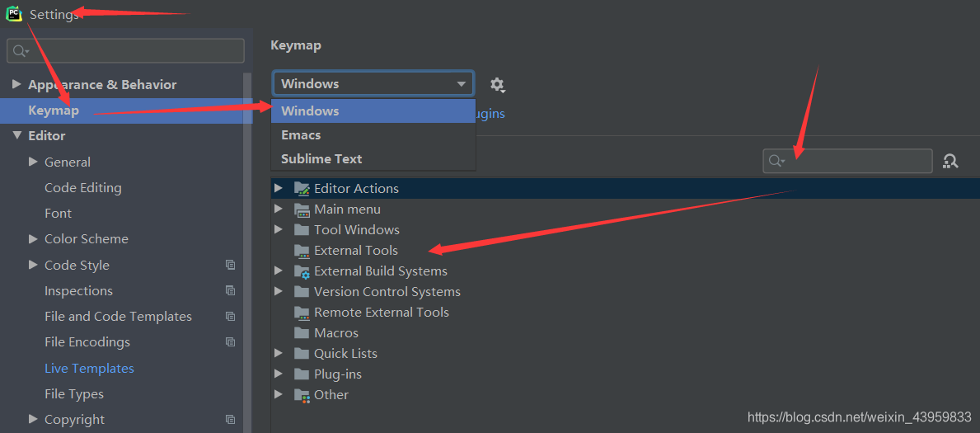This screenshot has width=980, height=433.
Task: Select the Macros row label
Action: (336, 333)
